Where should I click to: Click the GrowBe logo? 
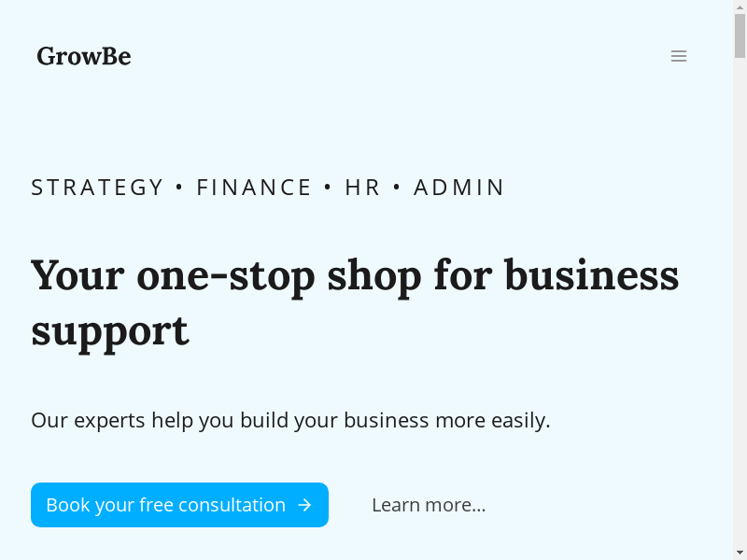pos(84,56)
